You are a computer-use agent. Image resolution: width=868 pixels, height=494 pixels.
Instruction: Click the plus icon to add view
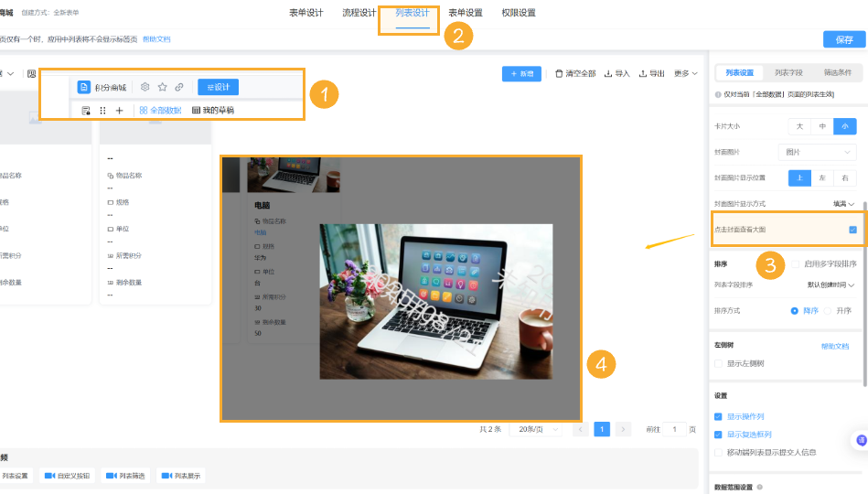(119, 110)
